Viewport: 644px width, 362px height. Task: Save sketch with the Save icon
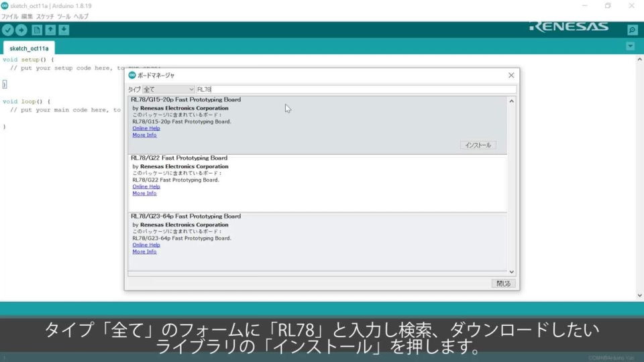(64, 30)
